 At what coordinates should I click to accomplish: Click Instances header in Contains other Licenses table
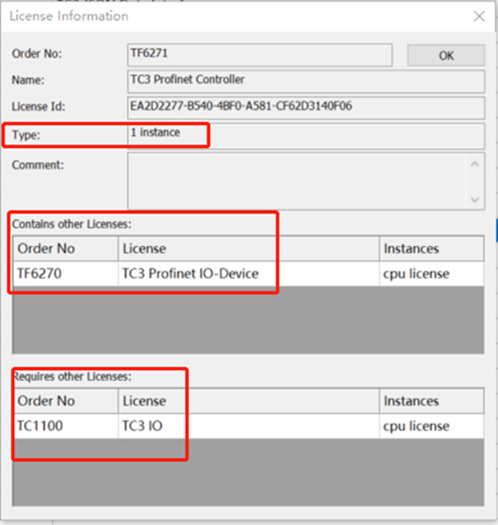coord(432,248)
